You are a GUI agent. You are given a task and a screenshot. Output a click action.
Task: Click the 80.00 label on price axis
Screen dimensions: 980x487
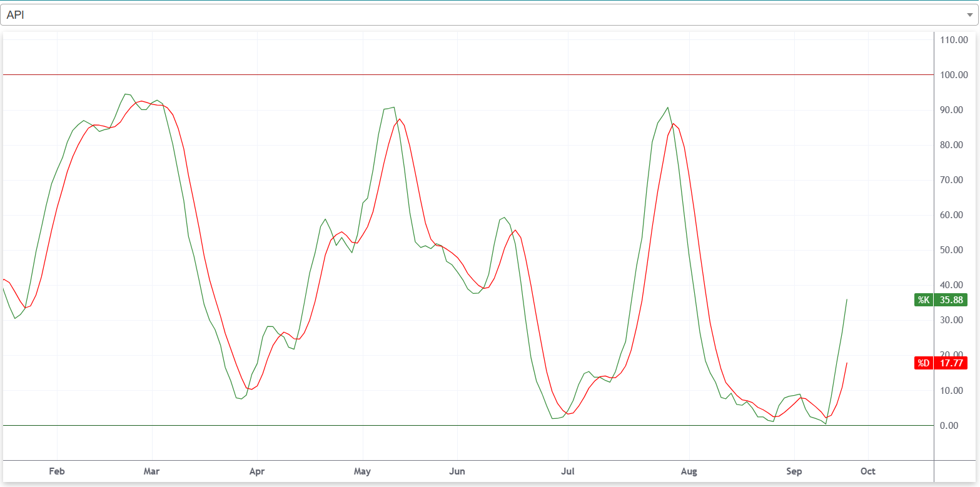[x=955, y=145]
